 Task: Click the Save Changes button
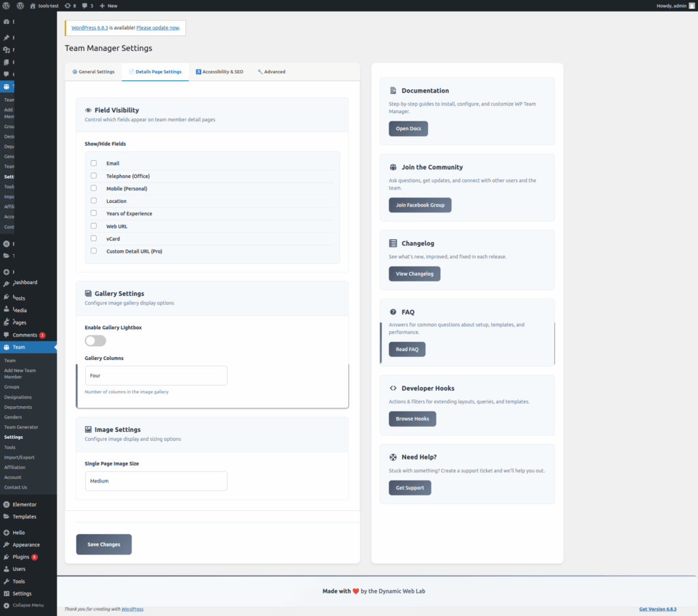point(104,544)
